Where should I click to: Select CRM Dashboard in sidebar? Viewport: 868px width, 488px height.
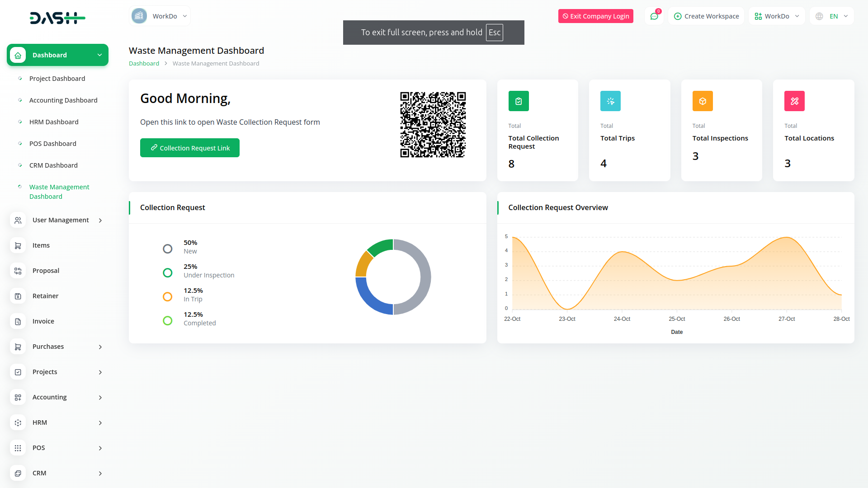[x=53, y=165]
